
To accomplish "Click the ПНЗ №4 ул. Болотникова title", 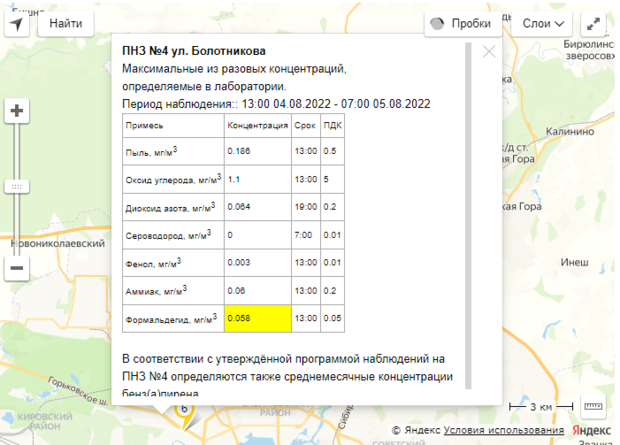I will (x=194, y=51).
